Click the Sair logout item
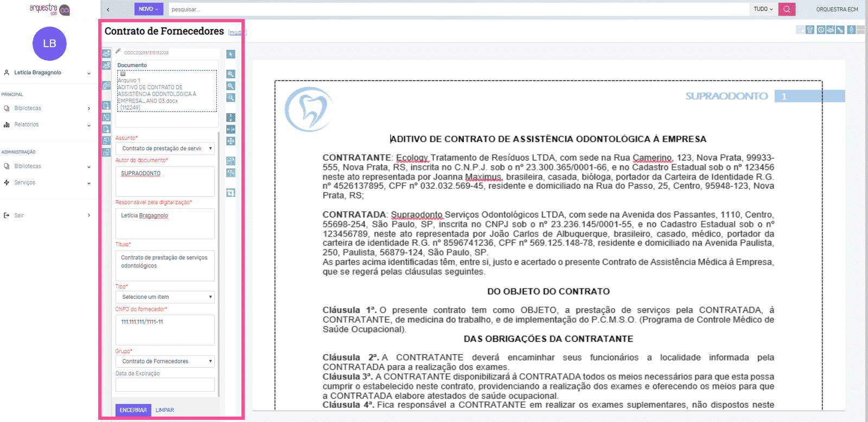Image resolution: width=868 pixels, height=422 pixels. coord(48,215)
